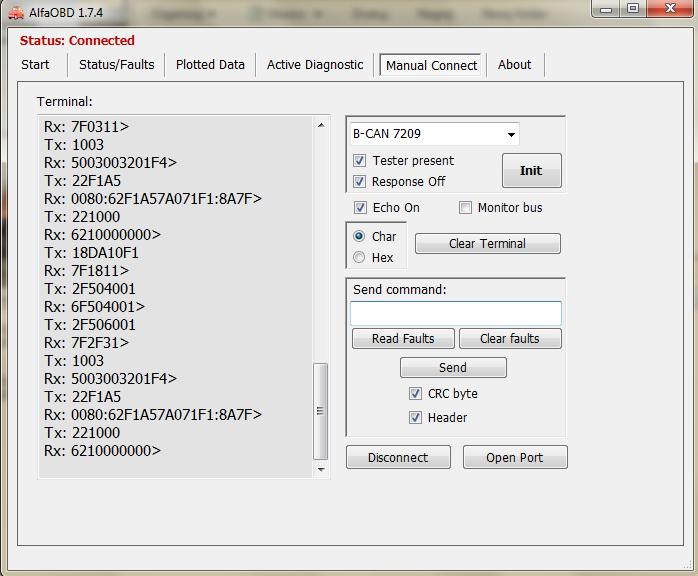Click terminal line 'Rx: 7F1811>'
The image size is (698, 576).
tap(86, 271)
